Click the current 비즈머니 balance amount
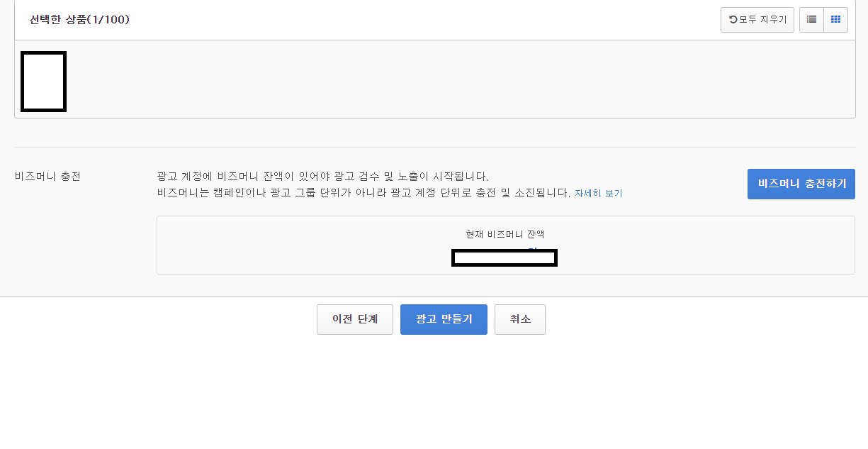Viewport: 868px width, 449px height. (505, 257)
